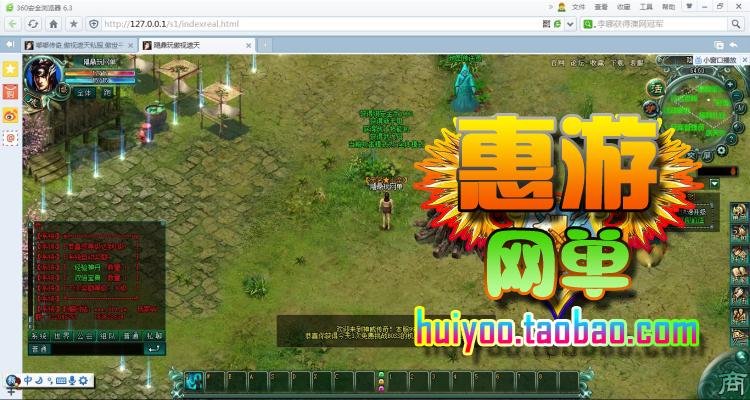Open a new tab with the plus button
750x400 pixels.
click(x=265, y=45)
